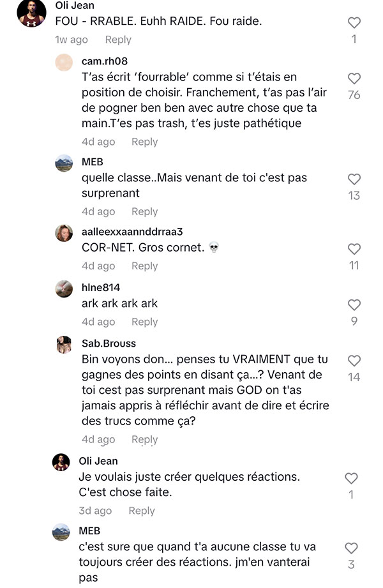Open Oli Jean's profile picture at top
The width and height of the screenshot is (383, 588).
pos(31,13)
